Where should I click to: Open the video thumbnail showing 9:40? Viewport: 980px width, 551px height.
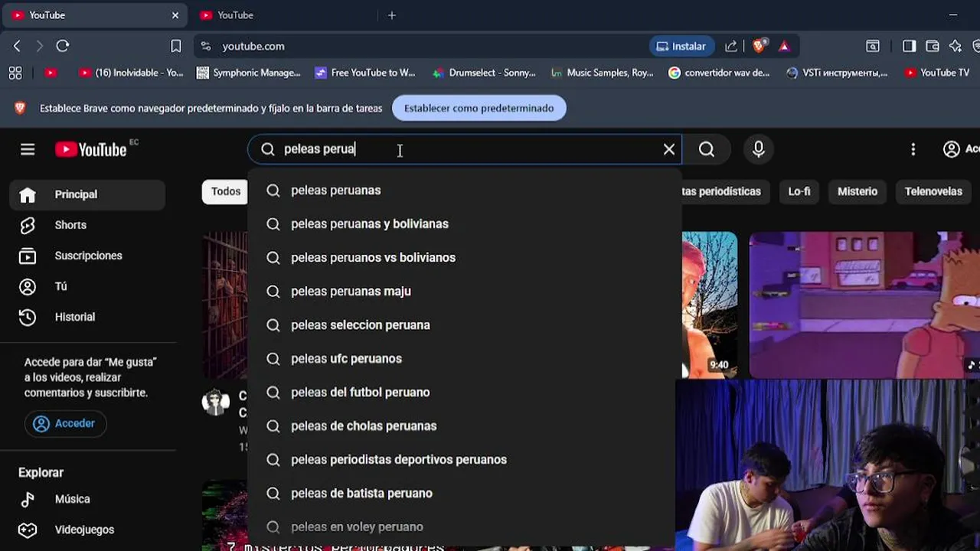710,305
